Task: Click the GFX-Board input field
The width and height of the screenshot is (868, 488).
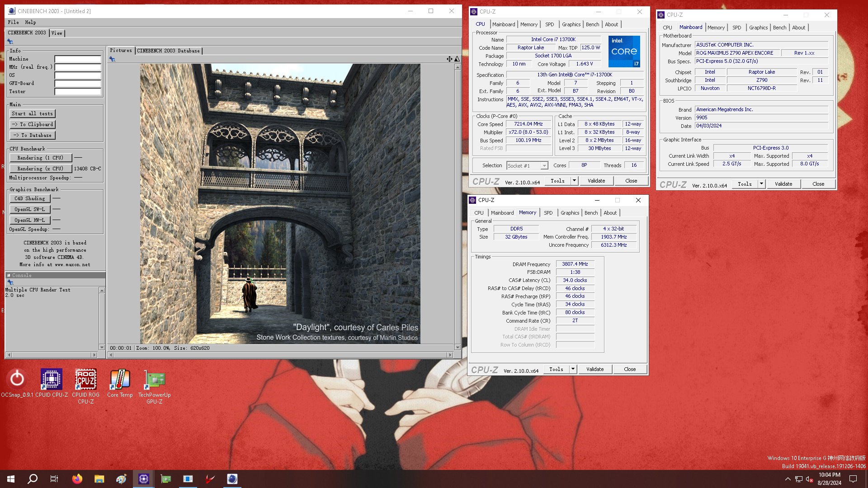Action: pos(78,84)
